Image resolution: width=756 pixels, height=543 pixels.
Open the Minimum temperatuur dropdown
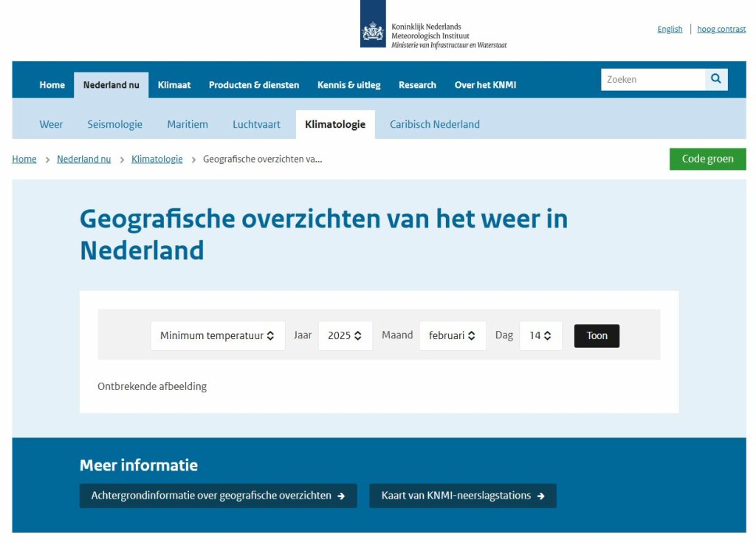218,335
